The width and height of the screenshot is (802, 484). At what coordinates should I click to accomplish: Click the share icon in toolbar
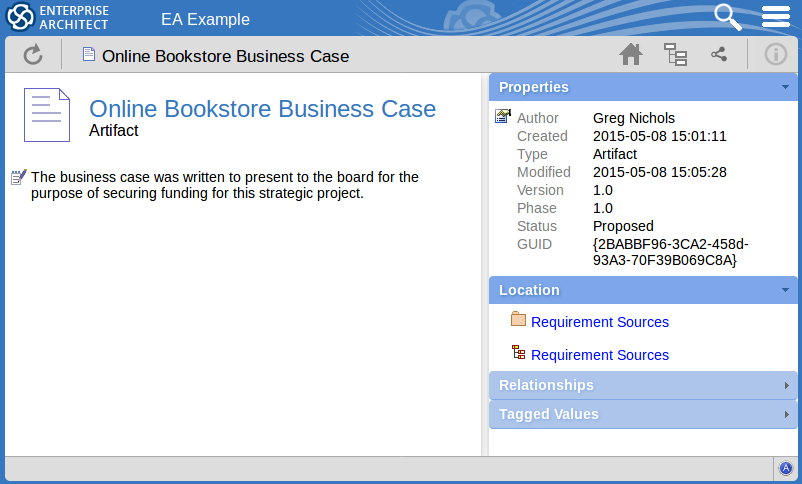pos(719,55)
